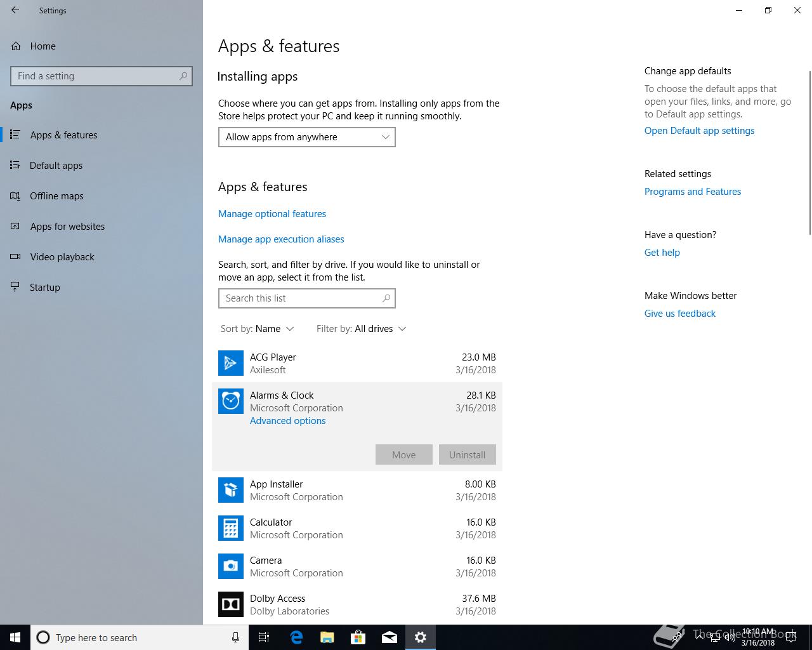The width and height of the screenshot is (812, 650).
Task: Click the Settings gear taskbar icon
Action: pos(421,637)
